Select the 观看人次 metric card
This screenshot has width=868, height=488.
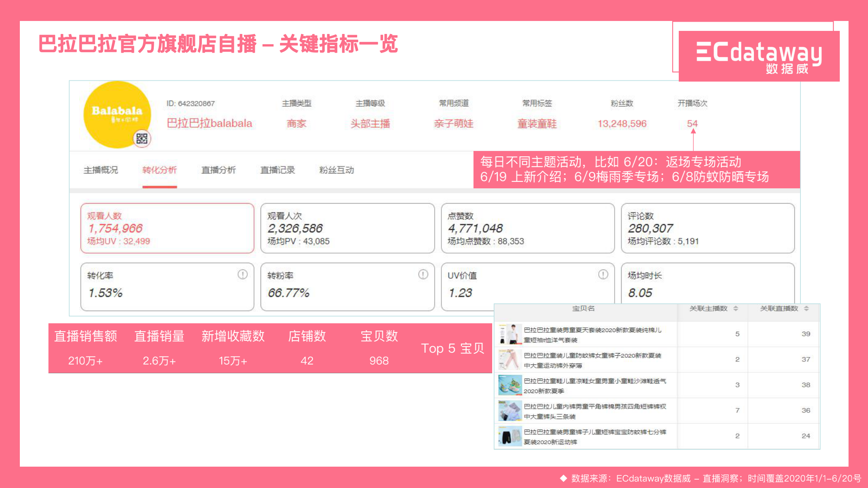tap(347, 228)
